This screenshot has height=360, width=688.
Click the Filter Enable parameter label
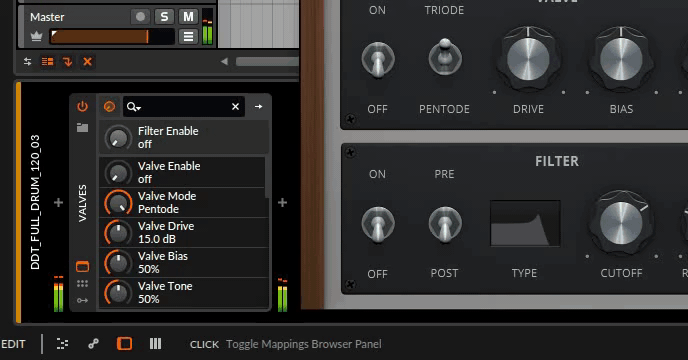pyautogui.click(x=168, y=131)
